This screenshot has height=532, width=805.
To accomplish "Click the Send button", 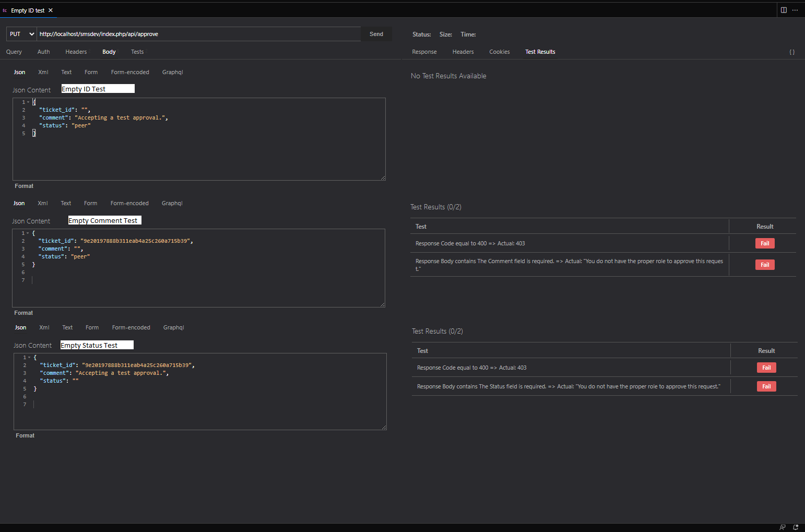I will (x=376, y=33).
